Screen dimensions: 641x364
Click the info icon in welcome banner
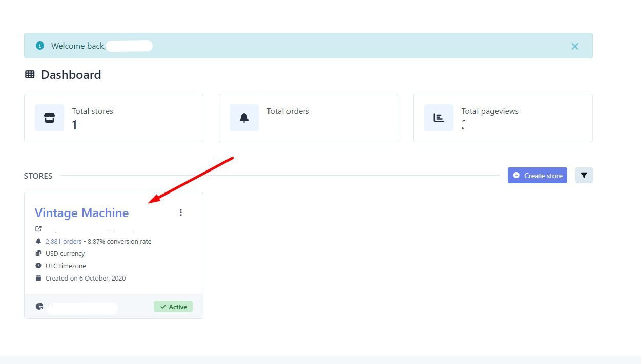(40, 46)
